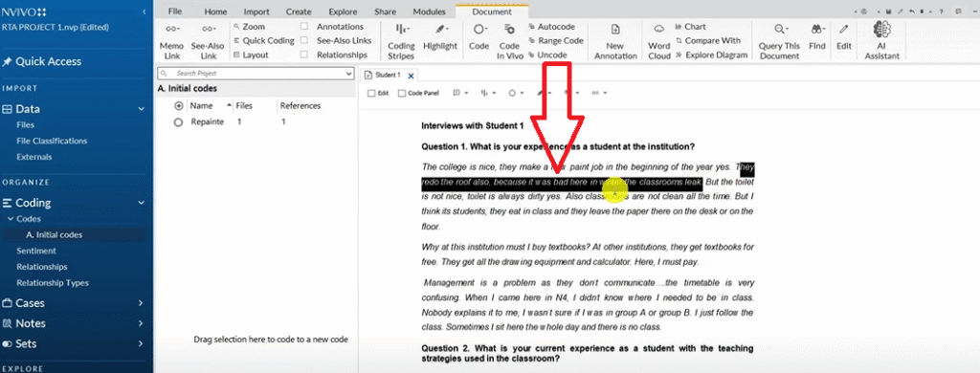Open the Coding Stripes ribbon tool
This screenshot has width=980, height=373.
coord(401,41)
